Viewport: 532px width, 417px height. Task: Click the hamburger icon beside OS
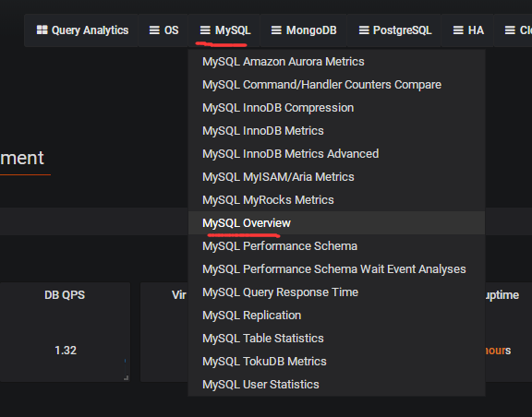154,30
